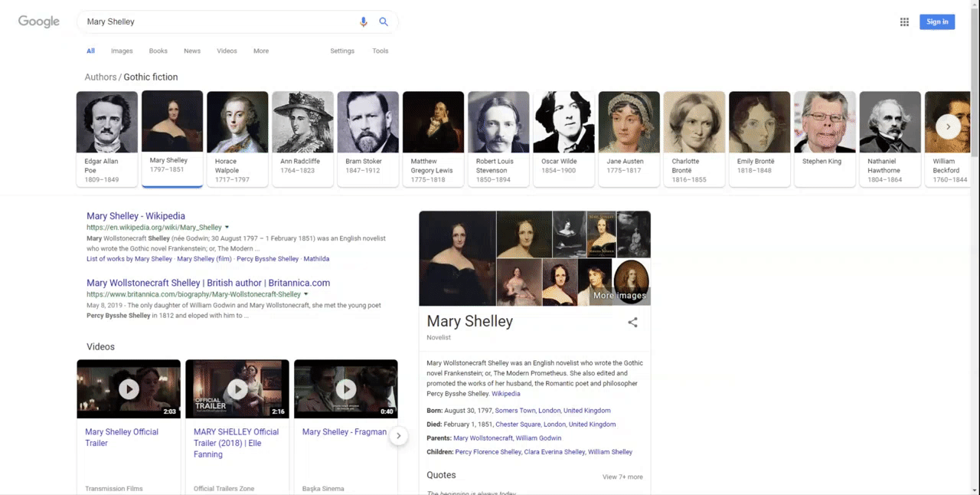Play the Mary Shelley Fragman video

(x=346, y=389)
